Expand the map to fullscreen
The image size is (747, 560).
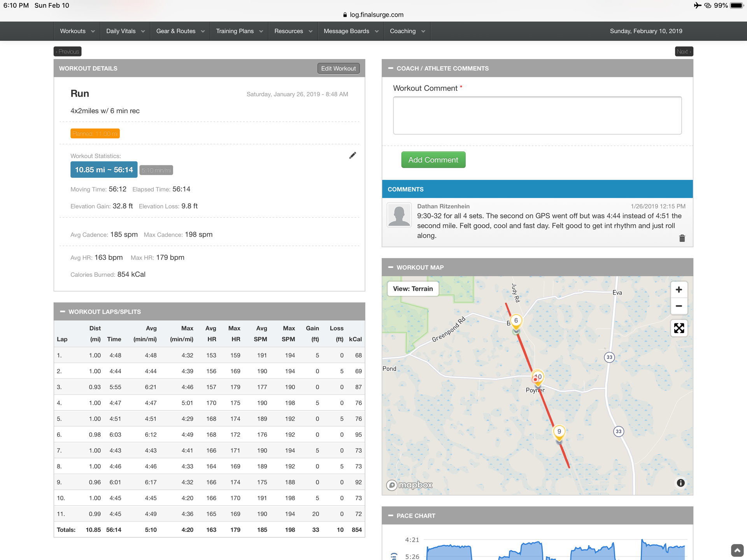point(679,328)
